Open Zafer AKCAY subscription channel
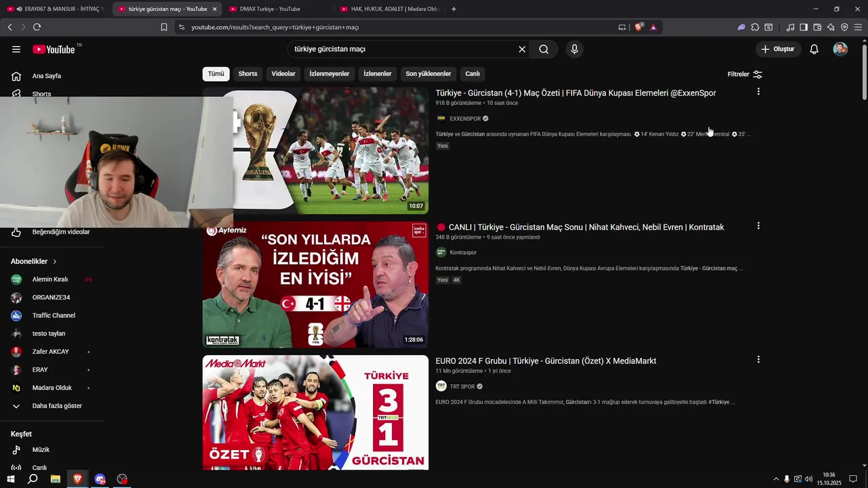868x488 pixels. (x=52, y=352)
